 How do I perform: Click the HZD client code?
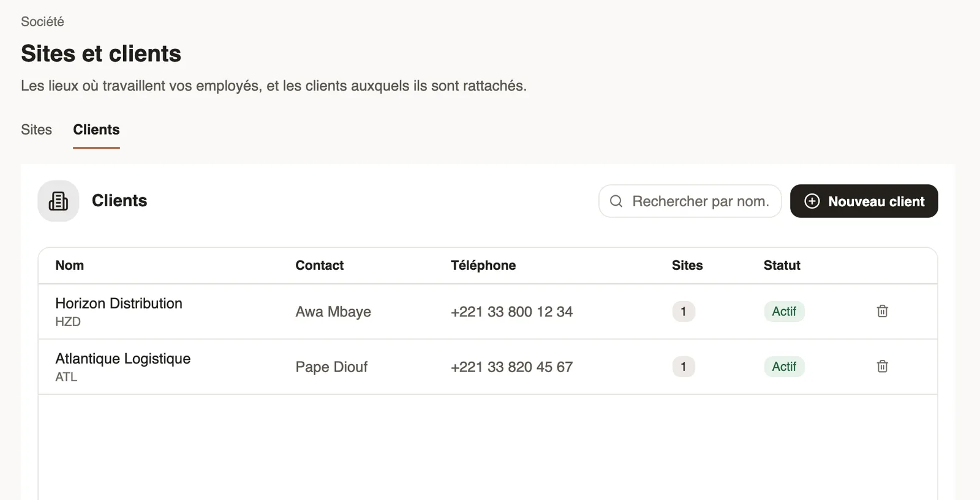pos(68,322)
